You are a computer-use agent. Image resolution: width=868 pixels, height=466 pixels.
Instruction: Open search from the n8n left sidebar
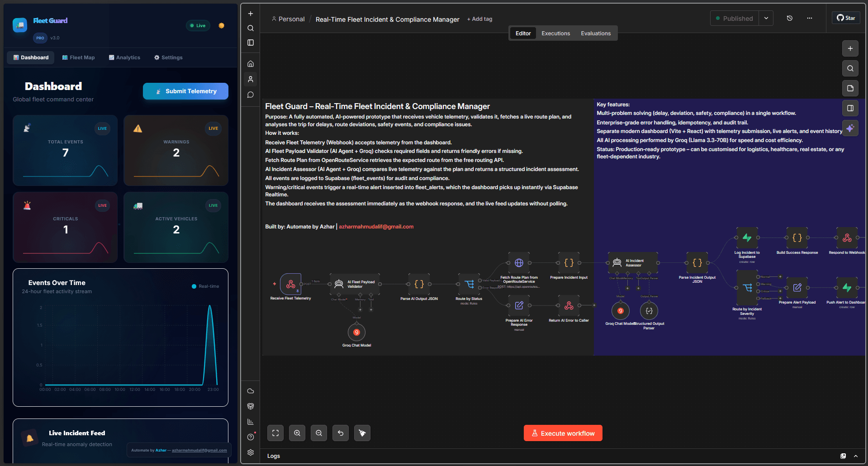pyautogui.click(x=251, y=28)
